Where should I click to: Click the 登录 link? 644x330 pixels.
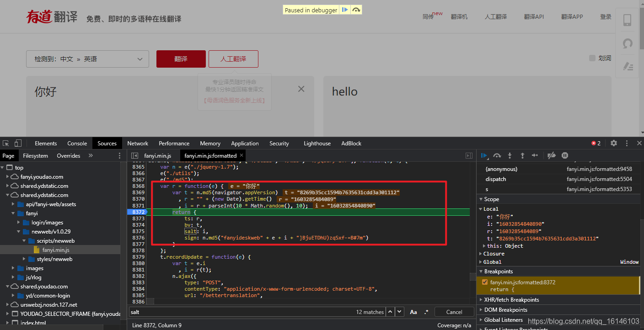[x=606, y=16]
